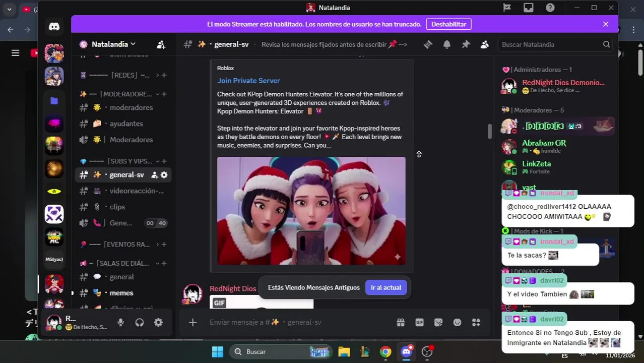The image size is (644, 363).
Task: Dismiss the Streamer mode banner
Action: click(x=606, y=24)
